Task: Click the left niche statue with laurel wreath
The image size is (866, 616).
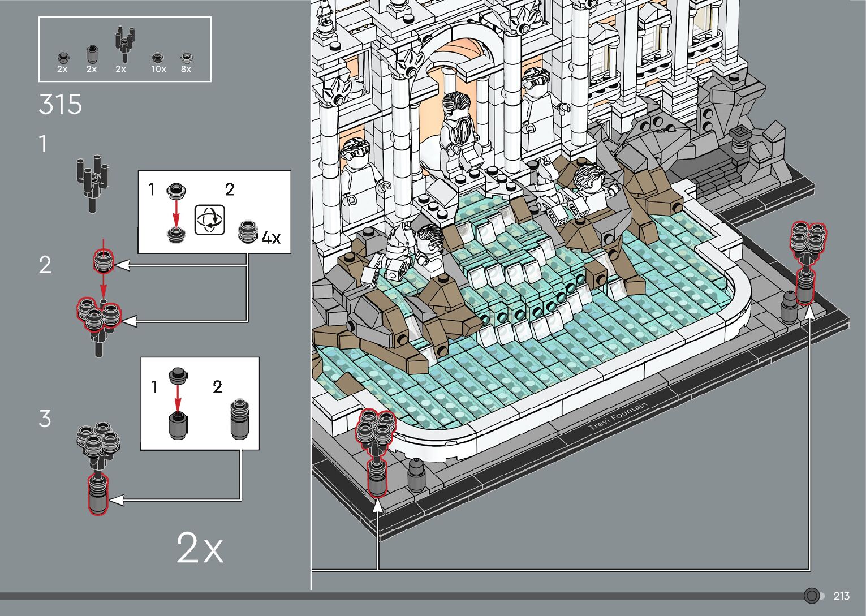Action: click(357, 170)
